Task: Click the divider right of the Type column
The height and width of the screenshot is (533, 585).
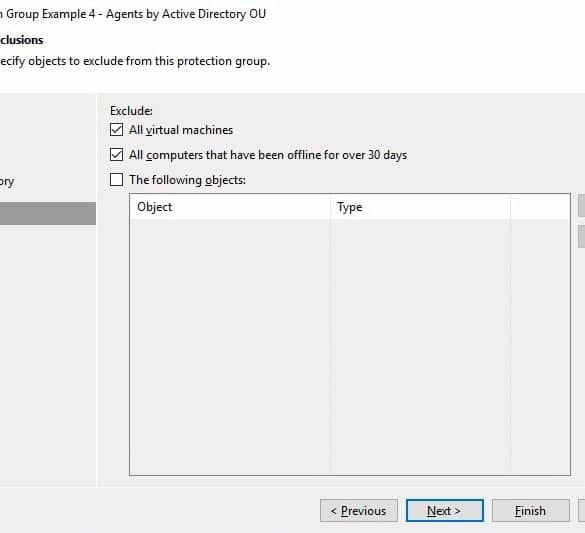Action: click(510, 207)
